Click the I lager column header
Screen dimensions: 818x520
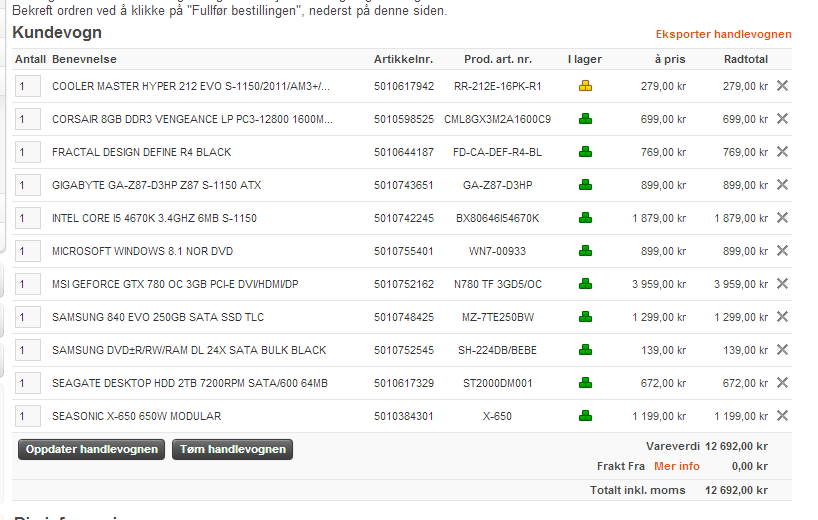point(585,59)
